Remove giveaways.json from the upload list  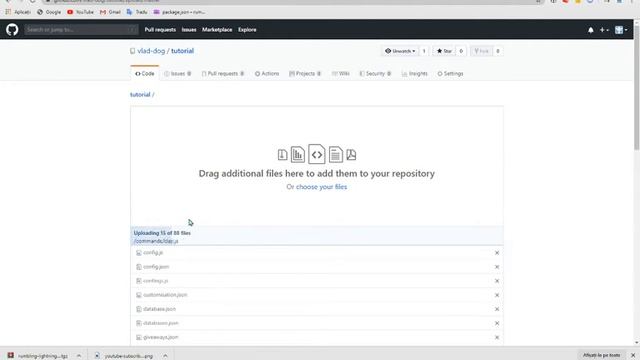pyautogui.click(x=497, y=338)
